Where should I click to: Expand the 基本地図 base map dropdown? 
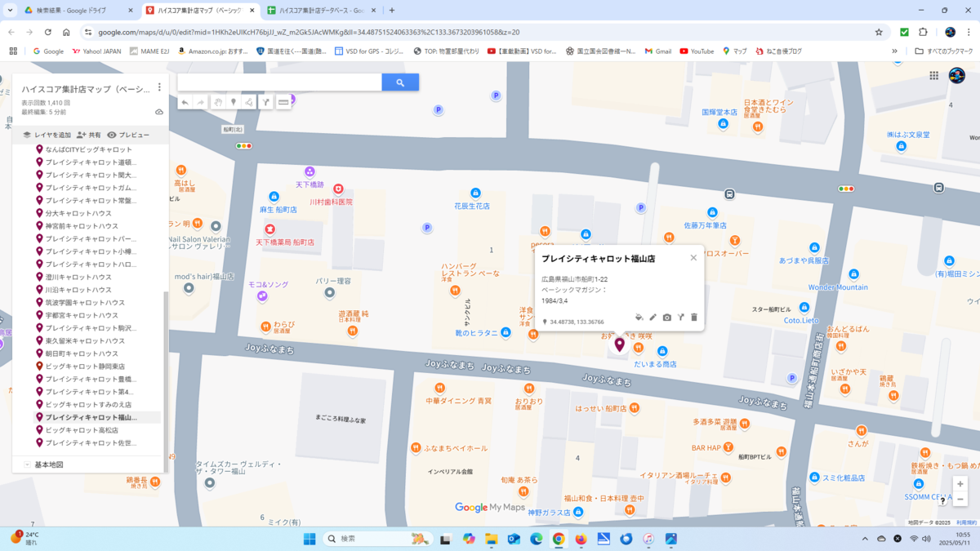tap(27, 464)
